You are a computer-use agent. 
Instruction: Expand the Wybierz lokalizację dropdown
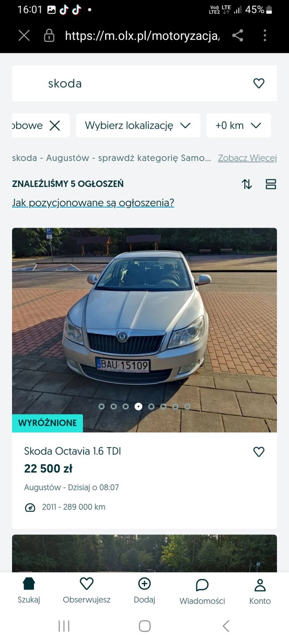138,125
